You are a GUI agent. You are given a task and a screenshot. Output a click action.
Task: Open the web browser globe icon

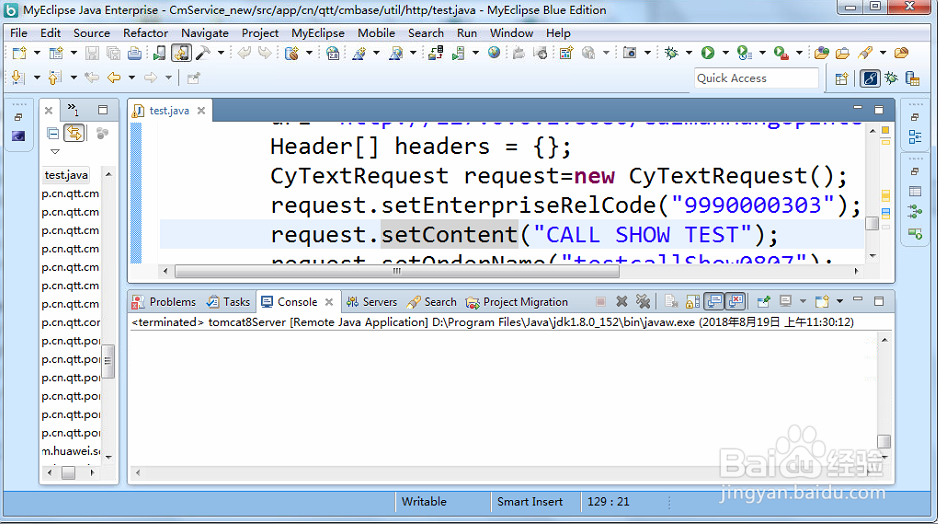coord(494,53)
